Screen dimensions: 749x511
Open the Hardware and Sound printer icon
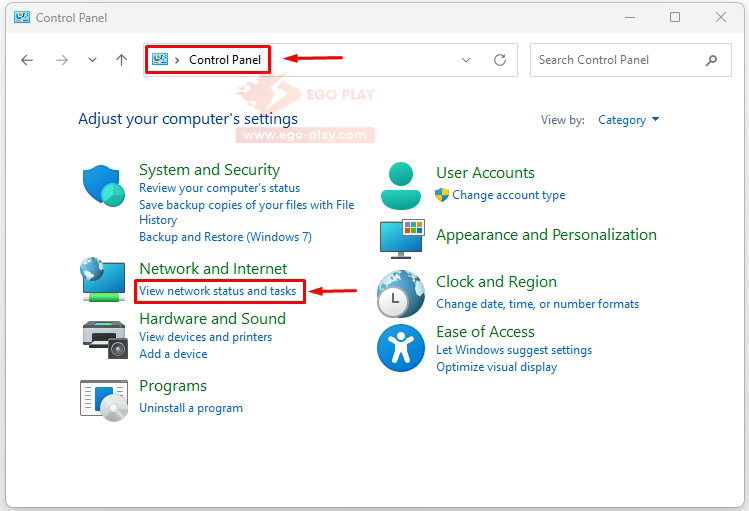pyautogui.click(x=105, y=340)
